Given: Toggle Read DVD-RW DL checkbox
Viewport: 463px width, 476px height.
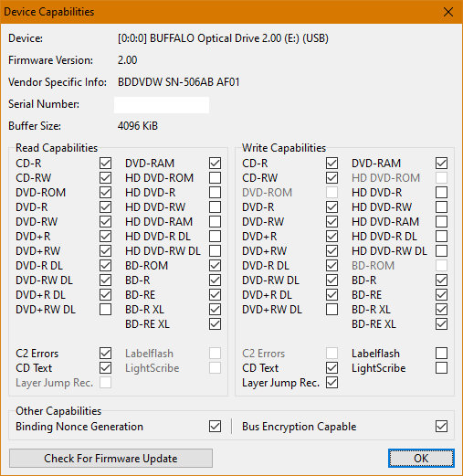Looking at the screenshot, I should pyautogui.click(x=105, y=280).
